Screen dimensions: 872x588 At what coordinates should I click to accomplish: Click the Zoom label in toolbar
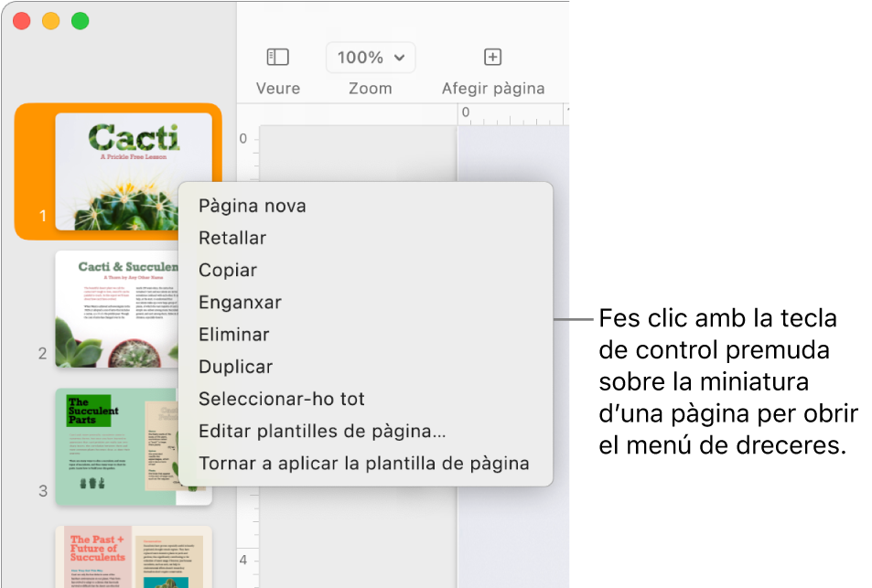click(371, 89)
